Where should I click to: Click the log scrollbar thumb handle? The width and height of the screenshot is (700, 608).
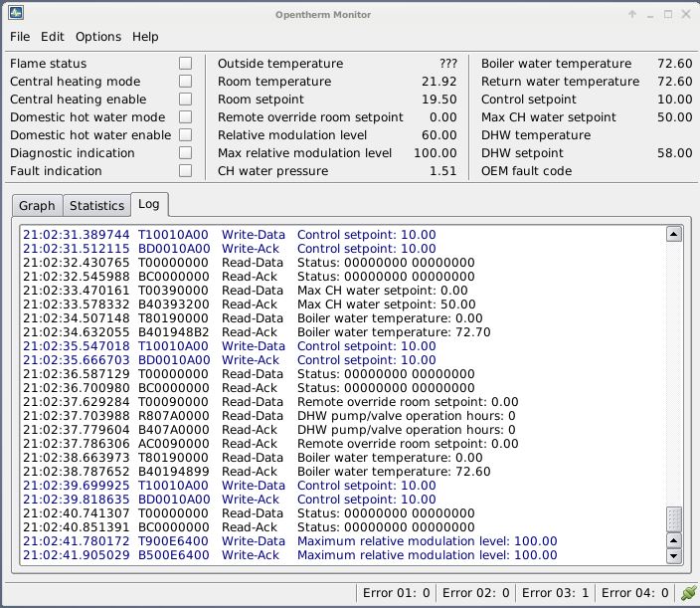tap(674, 518)
